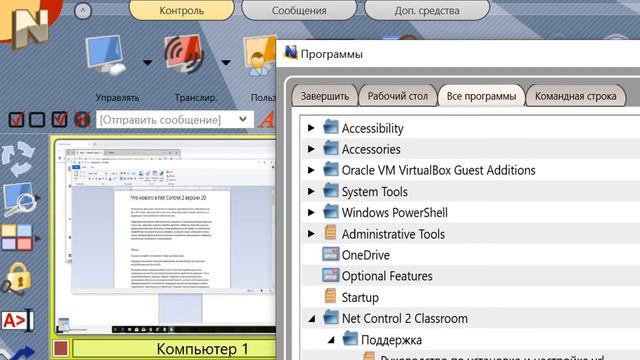Click the colored tiles layout icon

pos(16,237)
